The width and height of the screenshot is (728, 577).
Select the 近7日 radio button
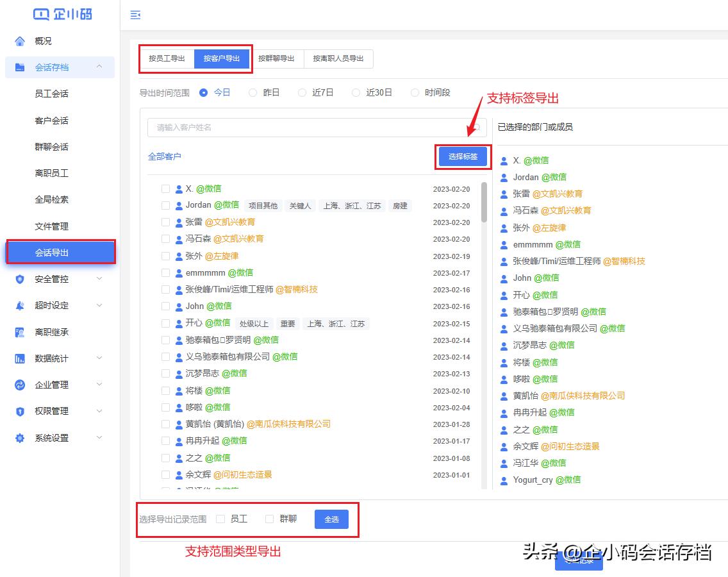pos(301,92)
